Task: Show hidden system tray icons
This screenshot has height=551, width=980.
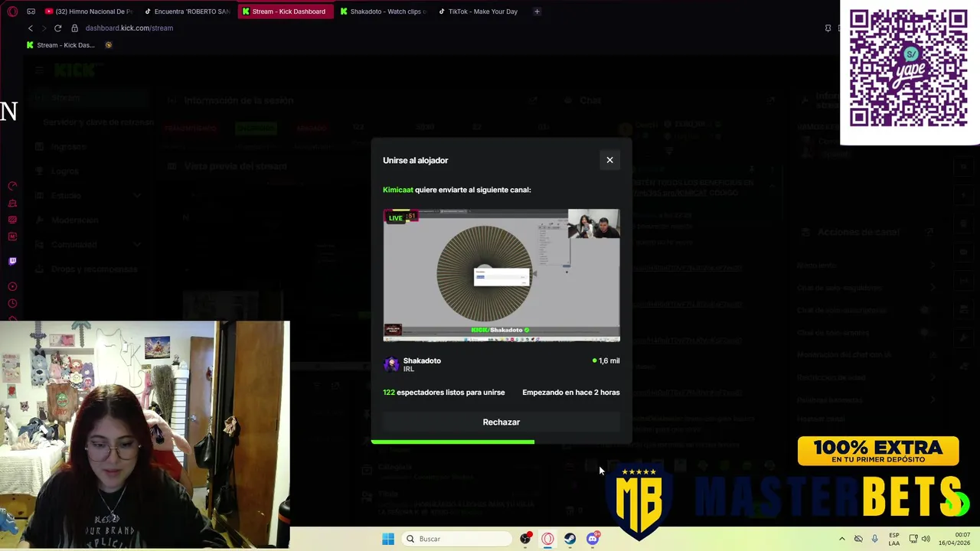Action: [842, 539]
